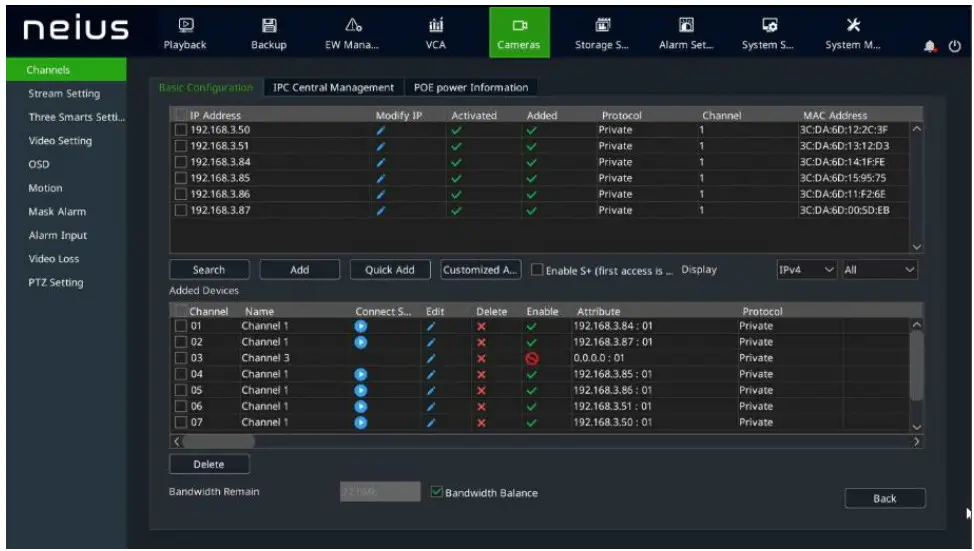The height and width of the screenshot is (551, 974).
Task: Open the Backup section icon
Action: pyautogui.click(x=268, y=25)
